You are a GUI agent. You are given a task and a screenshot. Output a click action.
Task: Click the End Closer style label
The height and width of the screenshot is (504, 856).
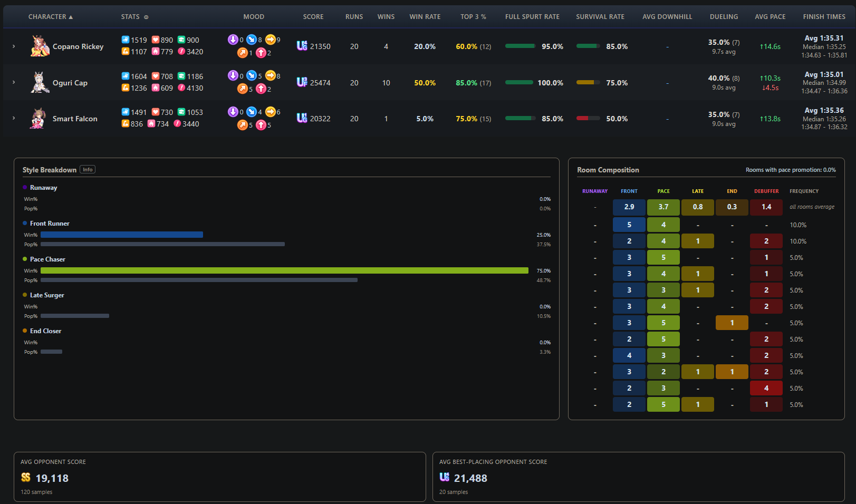click(45, 331)
